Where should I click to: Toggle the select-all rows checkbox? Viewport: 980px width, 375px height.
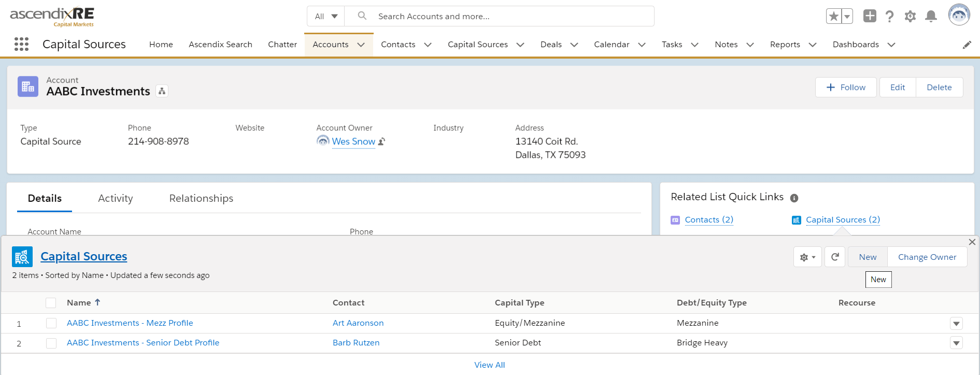click(x=51, y=303)
